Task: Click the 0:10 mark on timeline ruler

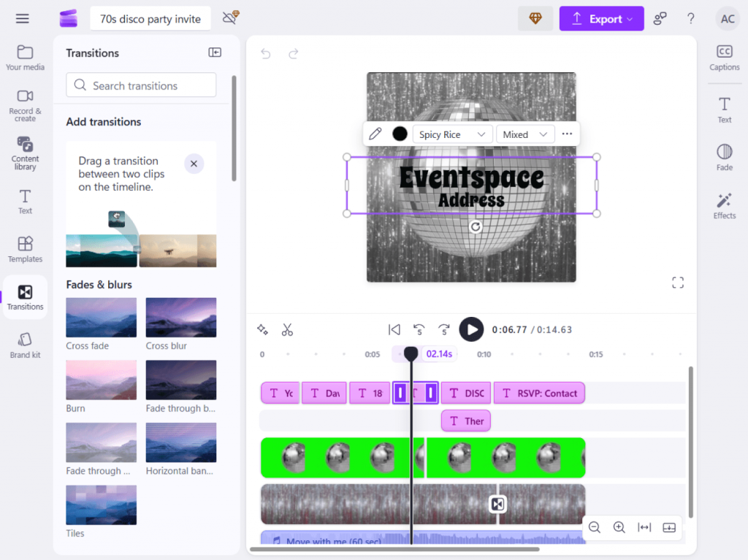Action: 484,354
